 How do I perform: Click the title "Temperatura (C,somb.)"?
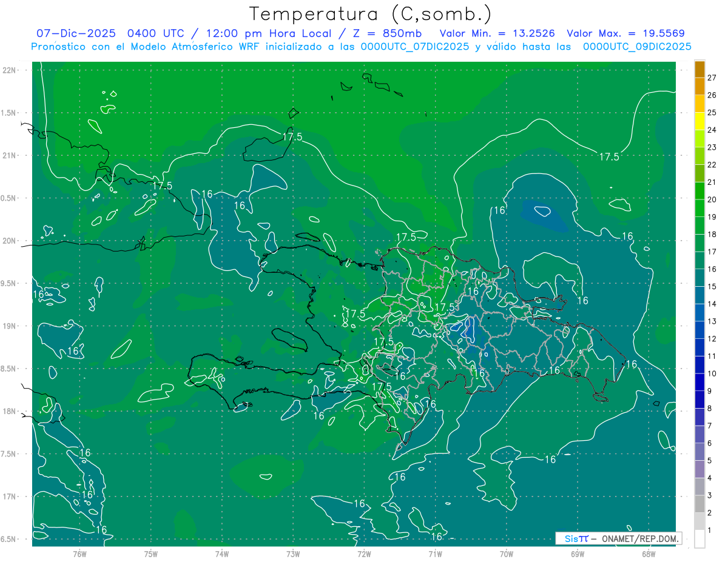[370, 14]
